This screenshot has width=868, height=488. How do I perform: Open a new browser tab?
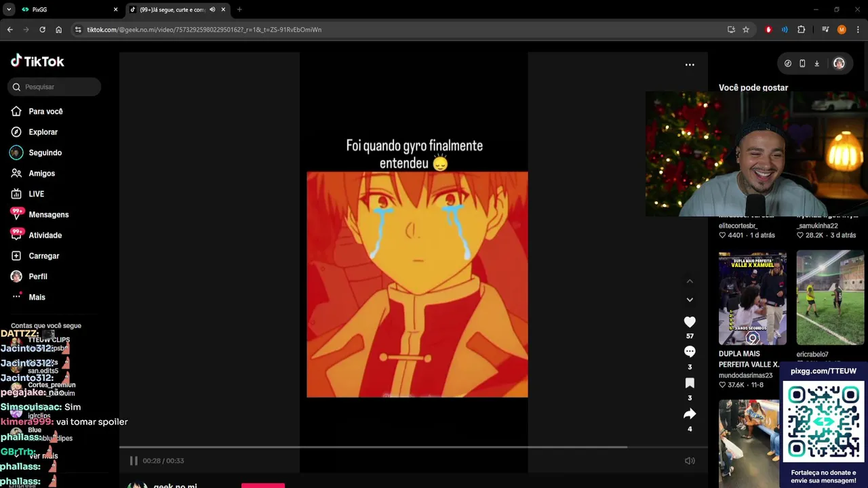239,9
